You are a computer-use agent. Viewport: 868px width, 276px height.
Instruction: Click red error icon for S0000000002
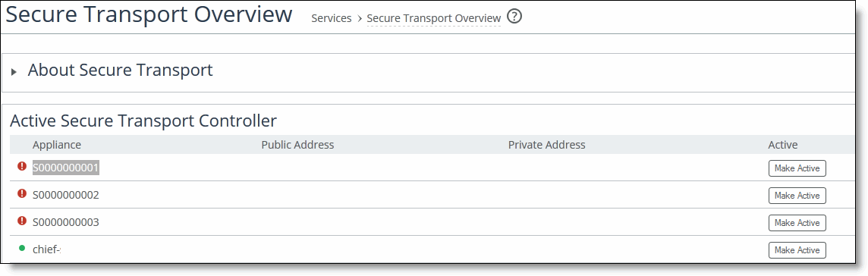point(22,193)
